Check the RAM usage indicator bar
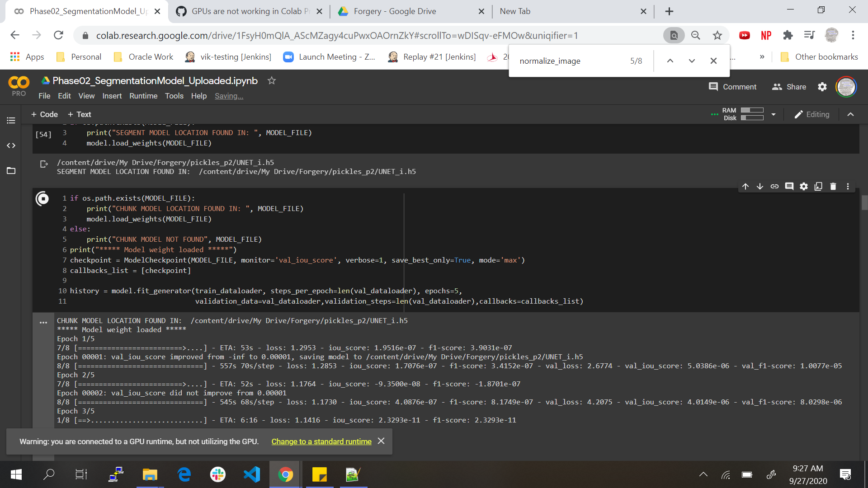 pos(752,110)
